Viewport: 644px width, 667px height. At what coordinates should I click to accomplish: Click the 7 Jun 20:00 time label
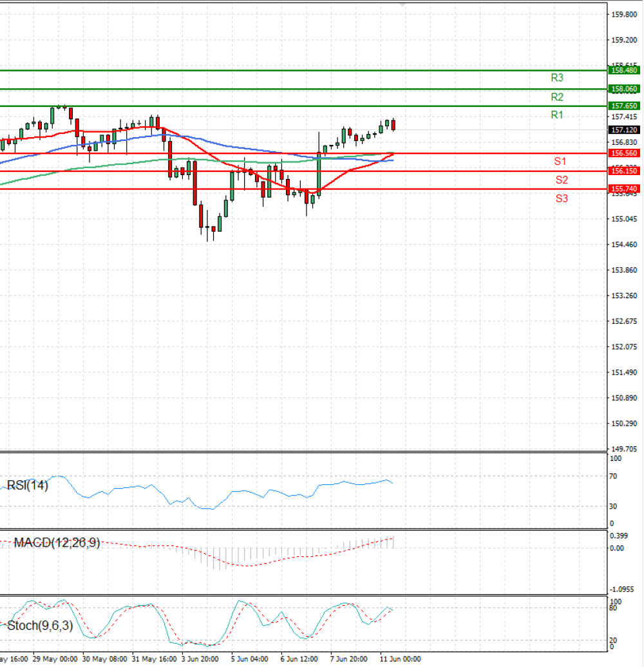pos(349,659)
